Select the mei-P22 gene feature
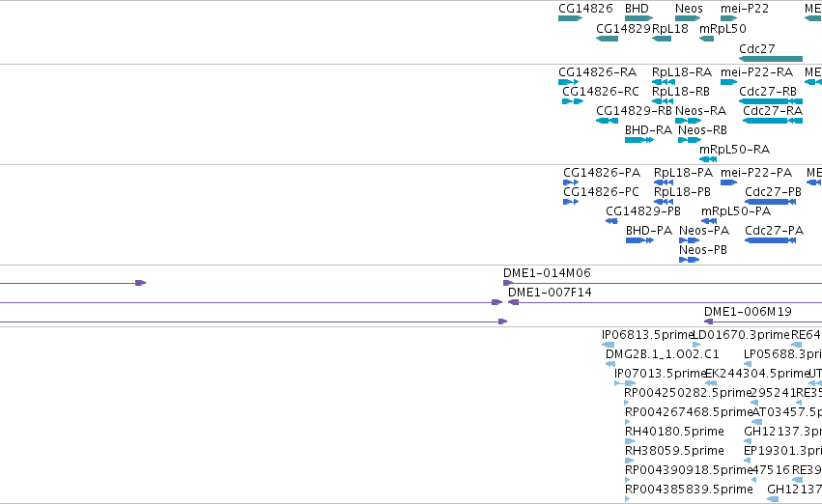Screen dimensions: 822x504 728,18
